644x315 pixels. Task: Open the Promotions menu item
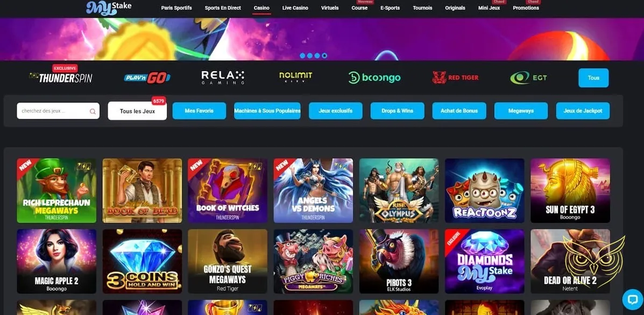click(x=526, y=8)
